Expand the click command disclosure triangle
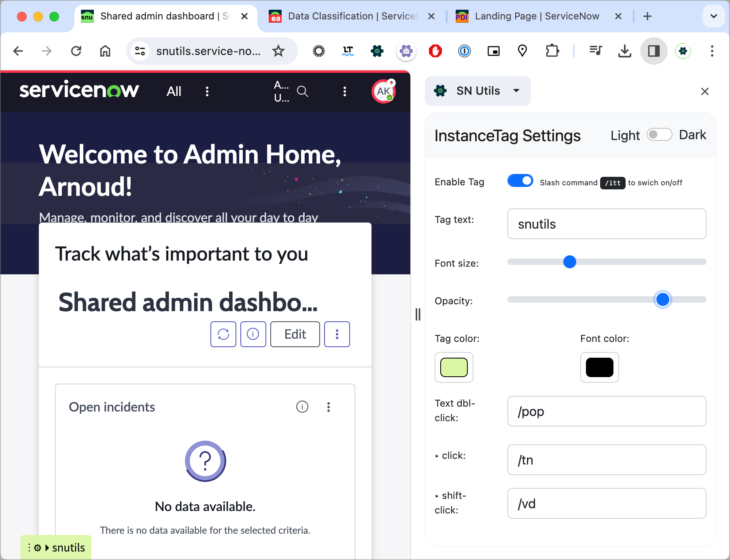 coord(437,456)
